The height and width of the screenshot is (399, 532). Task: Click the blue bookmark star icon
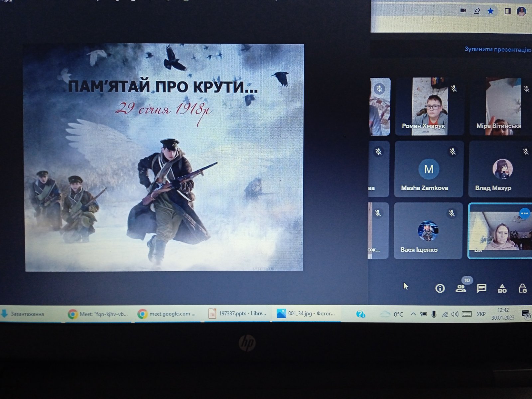coord(490,11)
